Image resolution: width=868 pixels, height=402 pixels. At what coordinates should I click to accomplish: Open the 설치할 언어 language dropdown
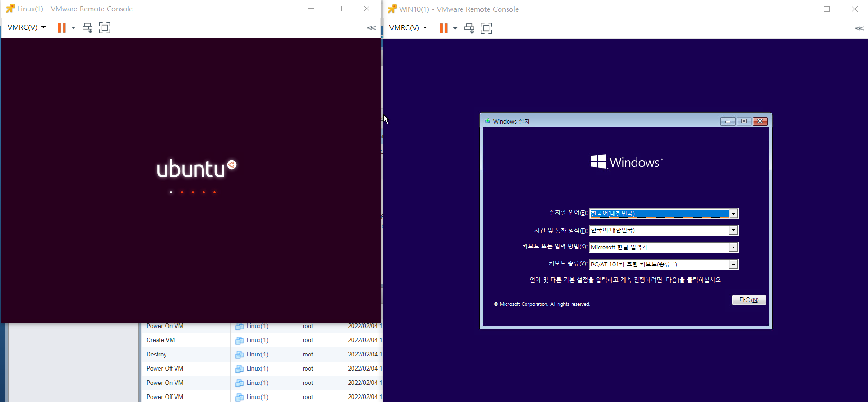click(x=733, y=214)
